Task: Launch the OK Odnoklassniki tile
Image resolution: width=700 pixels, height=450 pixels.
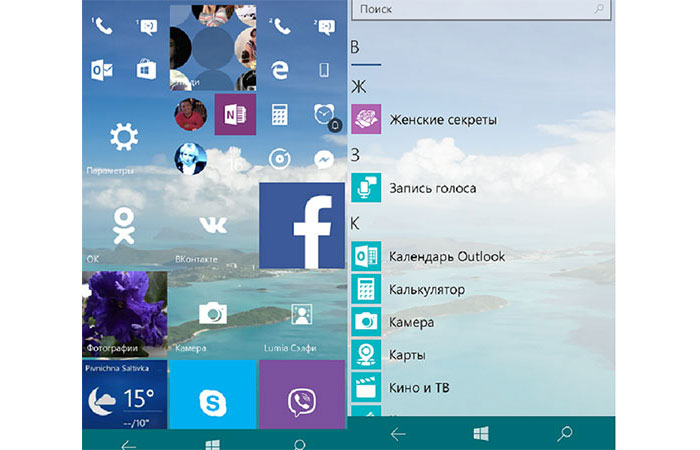Action: (x=124, y=225)
